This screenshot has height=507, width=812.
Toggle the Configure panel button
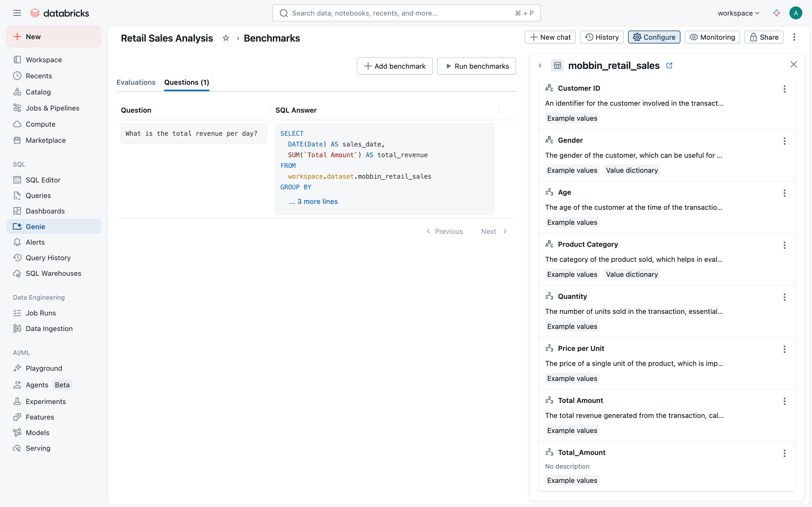(654, 37)
